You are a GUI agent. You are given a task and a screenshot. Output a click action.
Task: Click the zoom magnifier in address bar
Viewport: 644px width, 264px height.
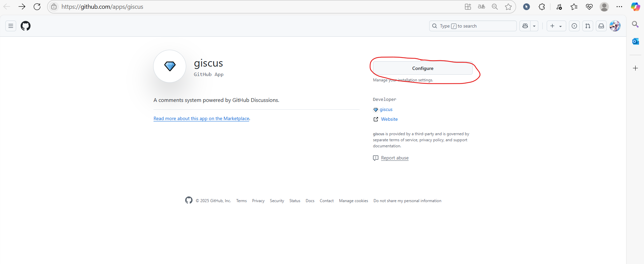pyautogui.click(x=495, y=7)
